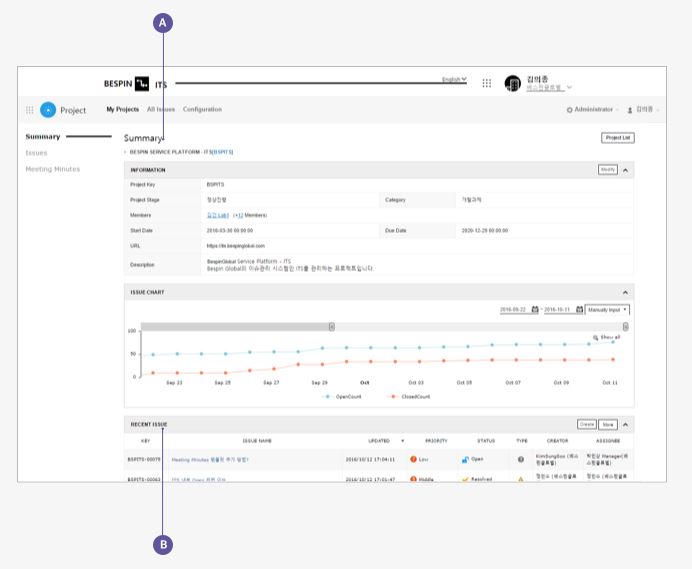Toggle ClosedCount series in chart legend
Screen dimensions: 692x569
click(409, 396)
